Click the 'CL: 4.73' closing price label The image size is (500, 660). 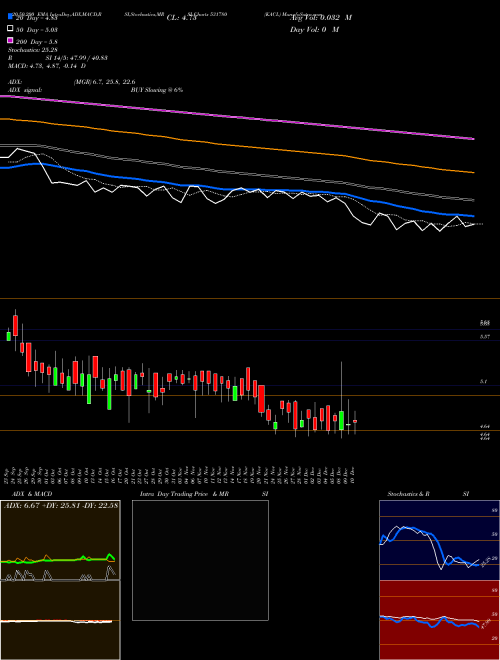point(182,18)
